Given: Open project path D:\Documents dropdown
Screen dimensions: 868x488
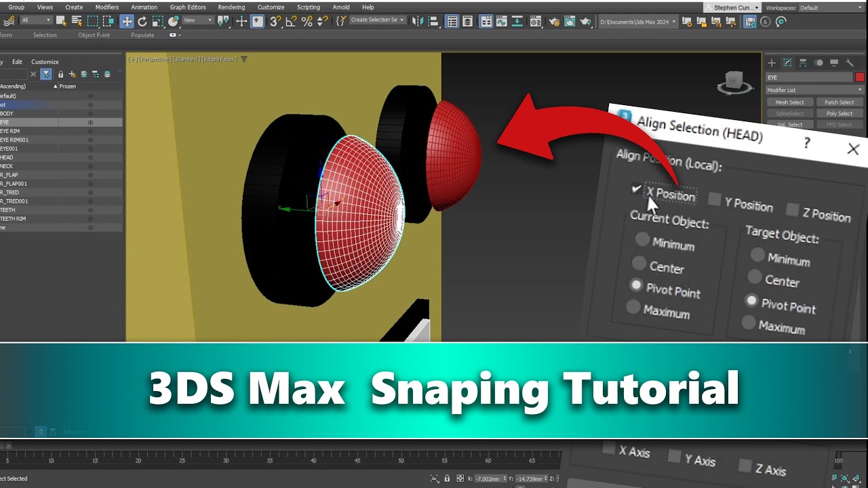Looking at the screenshot, I should [x=639, y=22].
